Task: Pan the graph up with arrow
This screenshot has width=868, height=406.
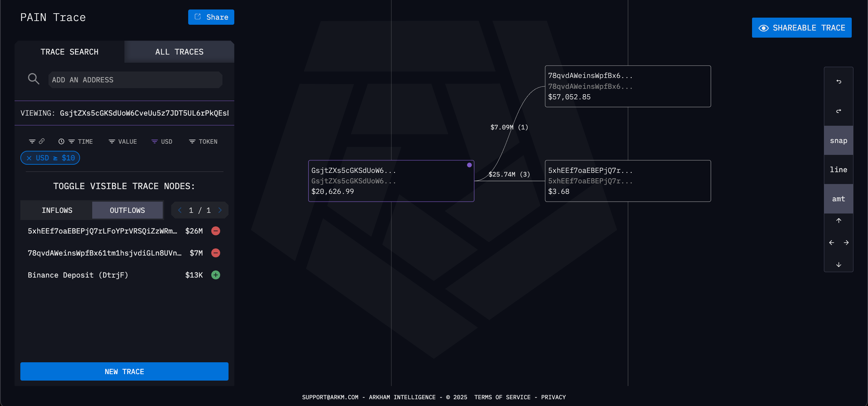Action: click(839, 221)
